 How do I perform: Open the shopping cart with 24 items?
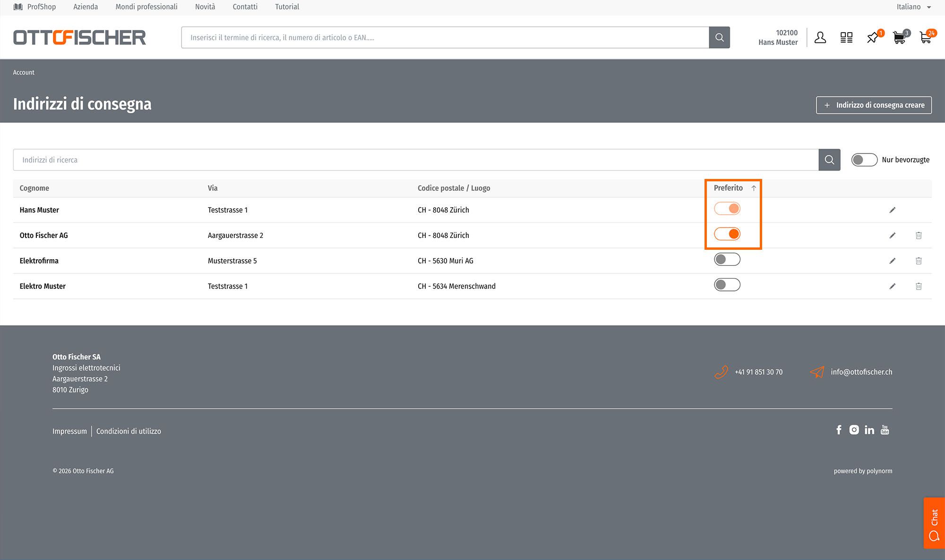click(x=925, y=38)
